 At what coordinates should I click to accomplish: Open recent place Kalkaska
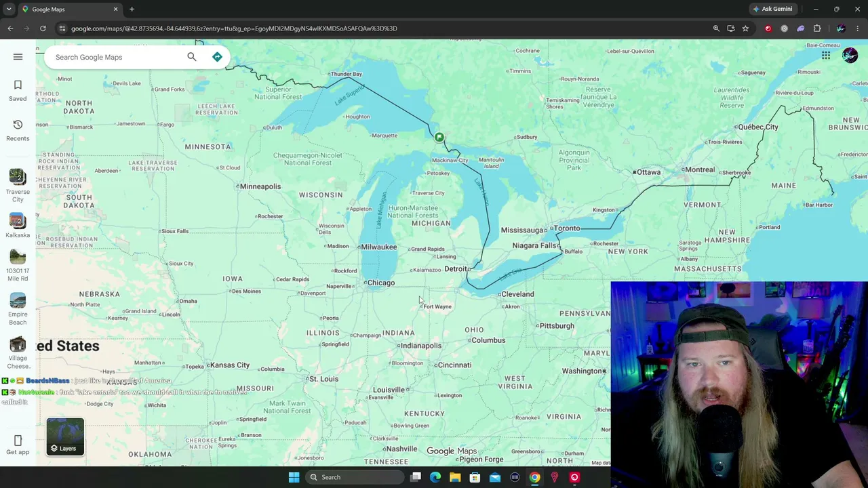(18, 226)
